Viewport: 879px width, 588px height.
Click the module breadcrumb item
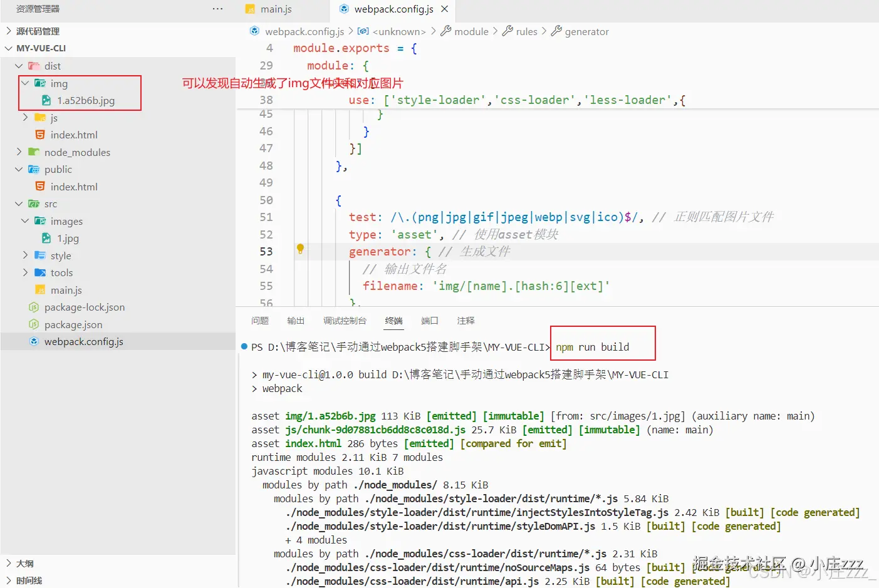(471, 31)
